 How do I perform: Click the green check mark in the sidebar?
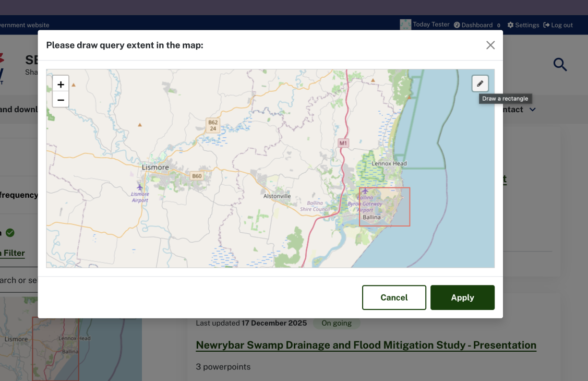[10, 233]
